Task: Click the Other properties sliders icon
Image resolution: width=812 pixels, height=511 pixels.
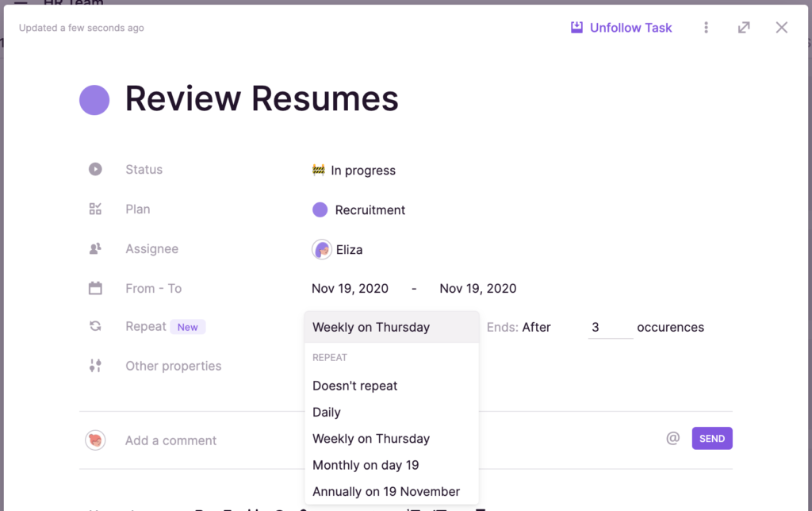Action: pyautogui.click(x=95, y=366)
